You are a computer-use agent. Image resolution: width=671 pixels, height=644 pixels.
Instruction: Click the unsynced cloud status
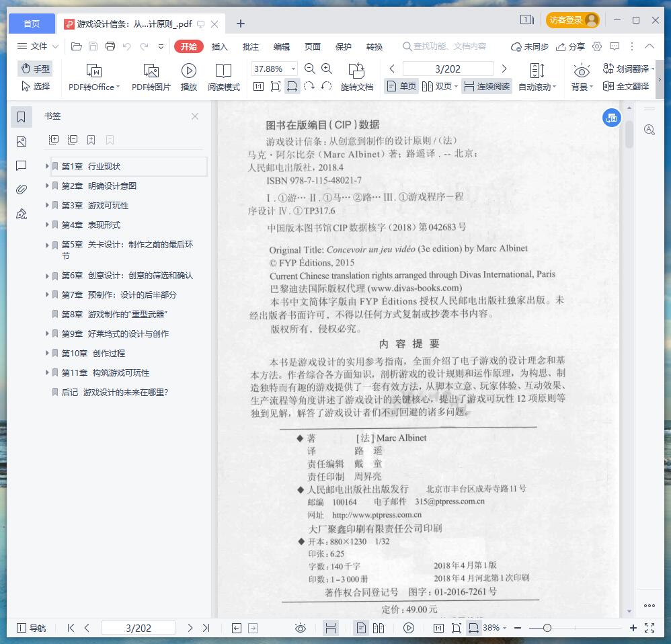(x=530, y=46)
